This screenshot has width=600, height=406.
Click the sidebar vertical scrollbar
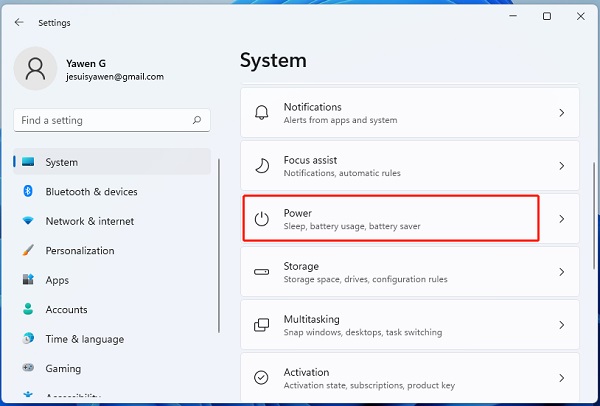219,246
